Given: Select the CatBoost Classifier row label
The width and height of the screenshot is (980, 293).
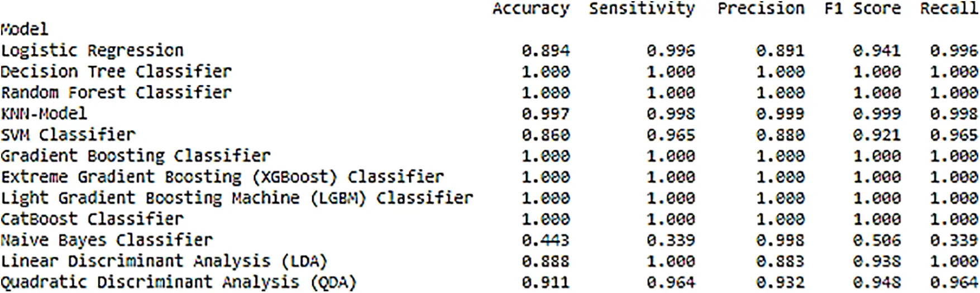Looking at the screenshot, I should click(92, 219).
